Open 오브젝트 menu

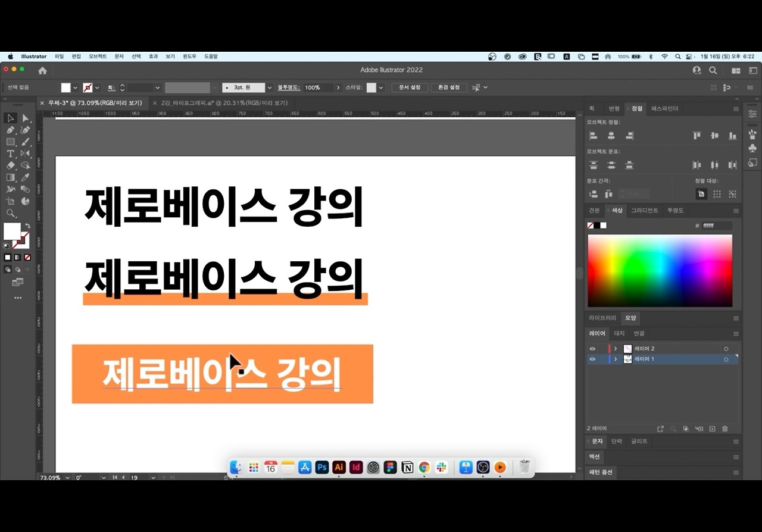point(98,57)
